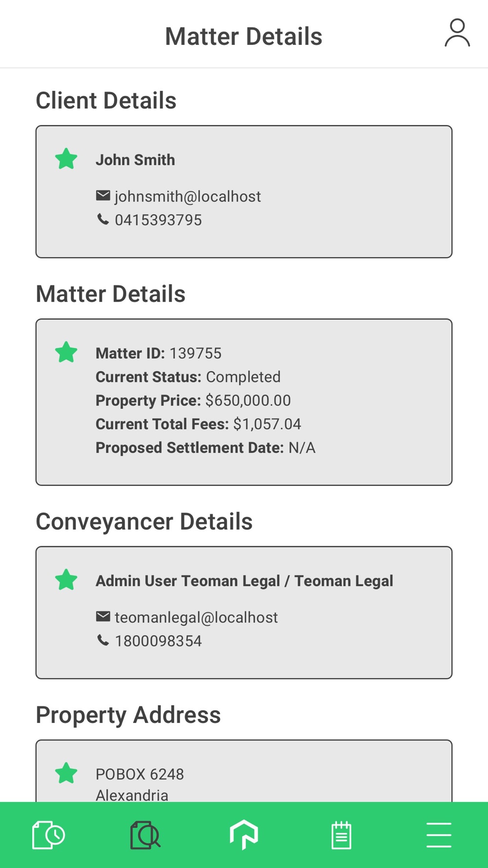Select the John Smith client name

pyautogui.click(x=135, y=160)
